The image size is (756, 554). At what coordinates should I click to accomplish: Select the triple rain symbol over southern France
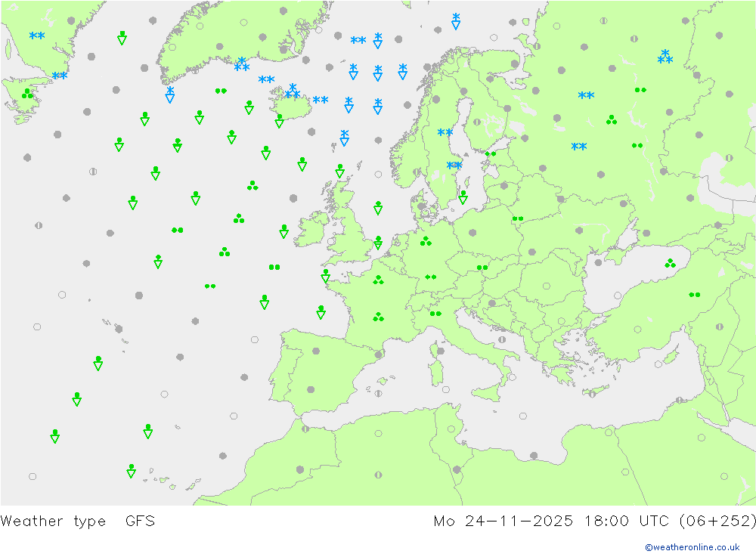(x=379, y=316)
